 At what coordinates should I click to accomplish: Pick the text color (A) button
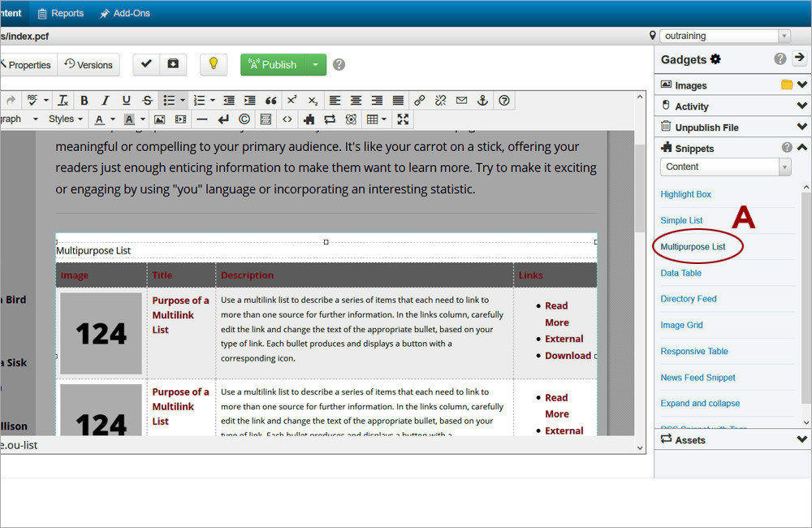(99, 119)
